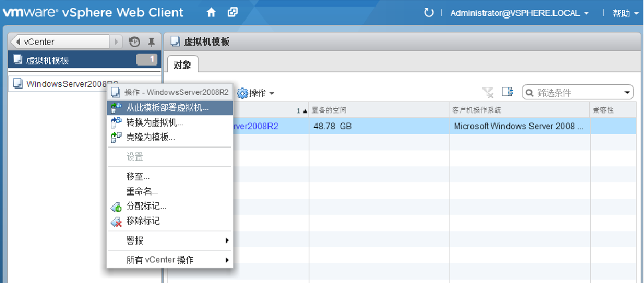Click the name column sort indicator 1▲
The width and height of the screenshot is (644, 283).
coord(302,111)
